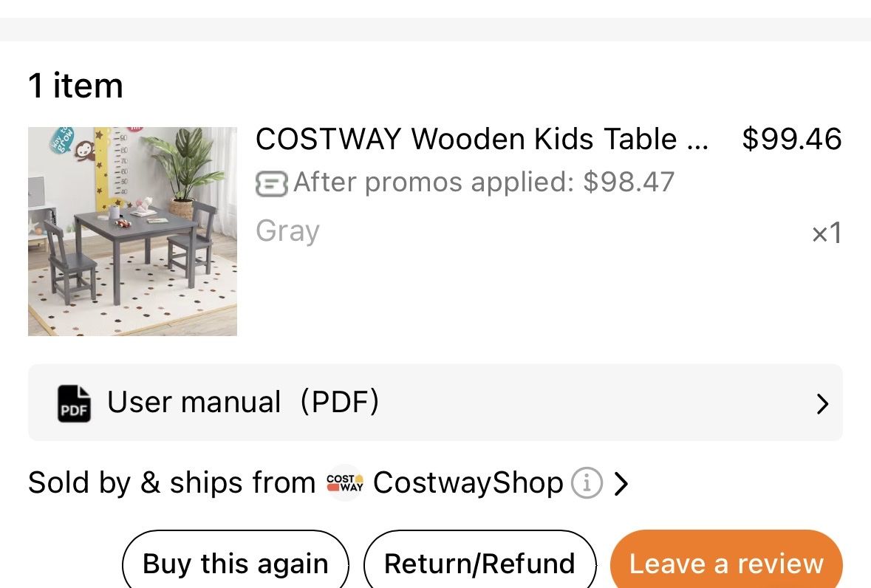Expand the User manual row chevron arrow

[822, 403]
